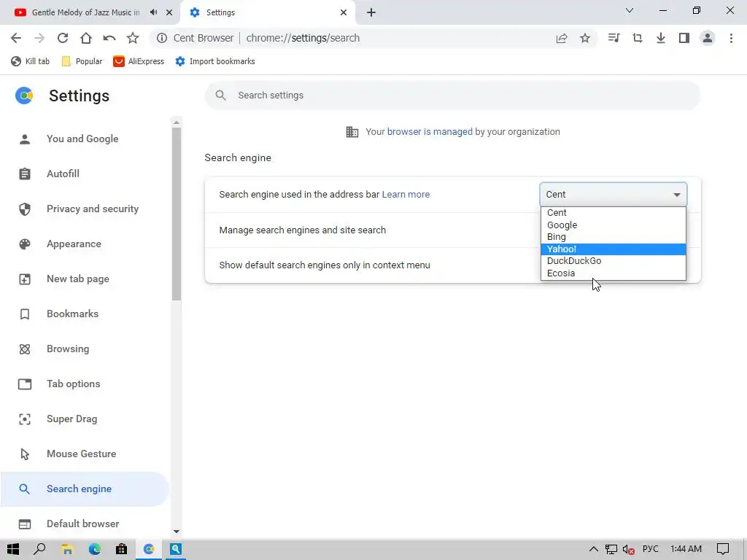Viewport: 747px width, 560px height.
Task: Go back using the browser back arrow
Action: (16, 38)
